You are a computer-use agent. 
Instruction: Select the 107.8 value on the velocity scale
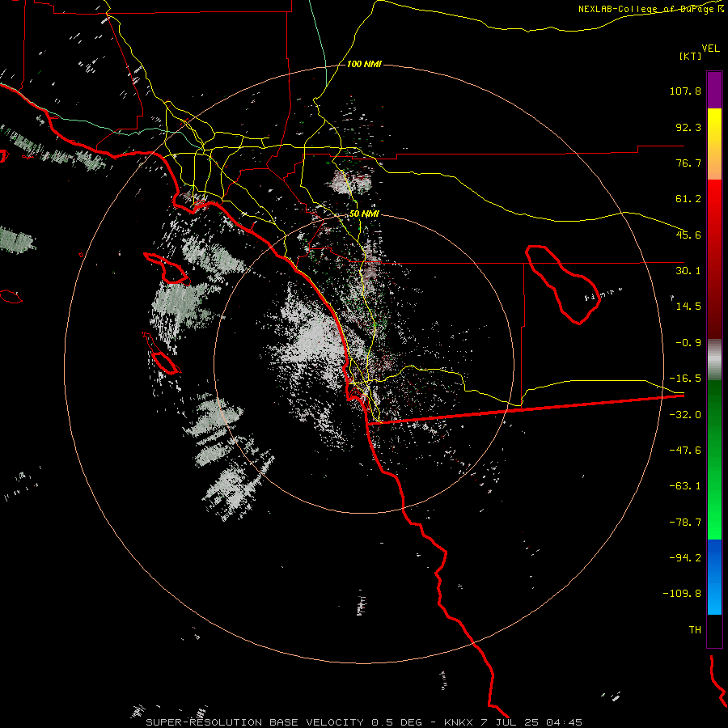[685, 91]
